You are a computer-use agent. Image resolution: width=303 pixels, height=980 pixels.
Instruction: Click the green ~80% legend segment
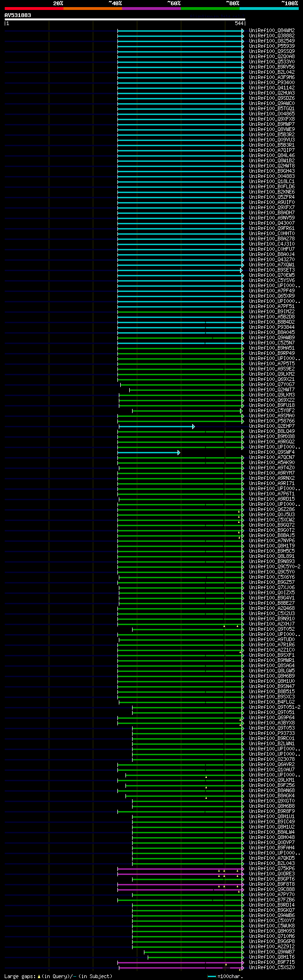210,9
